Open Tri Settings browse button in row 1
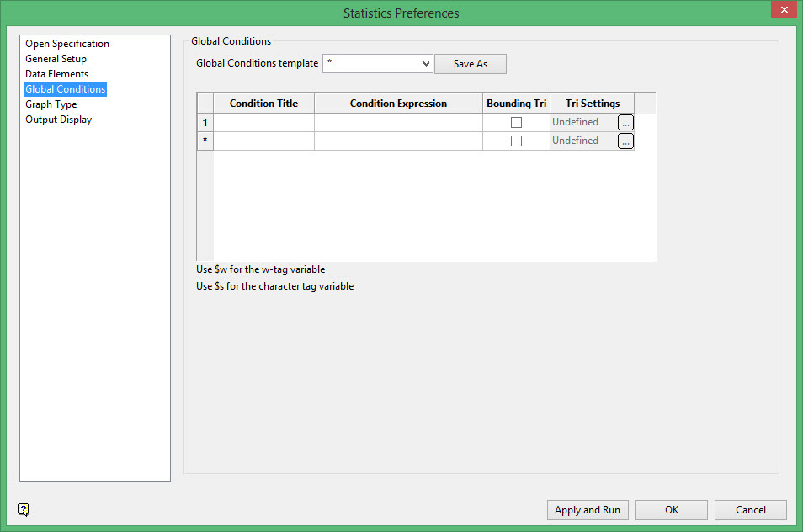 [x=625, y=122]
